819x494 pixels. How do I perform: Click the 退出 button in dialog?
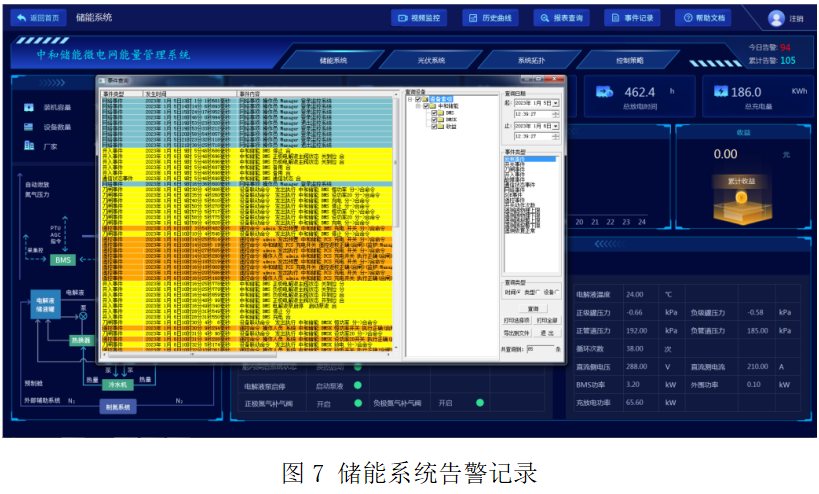[547, 333]
